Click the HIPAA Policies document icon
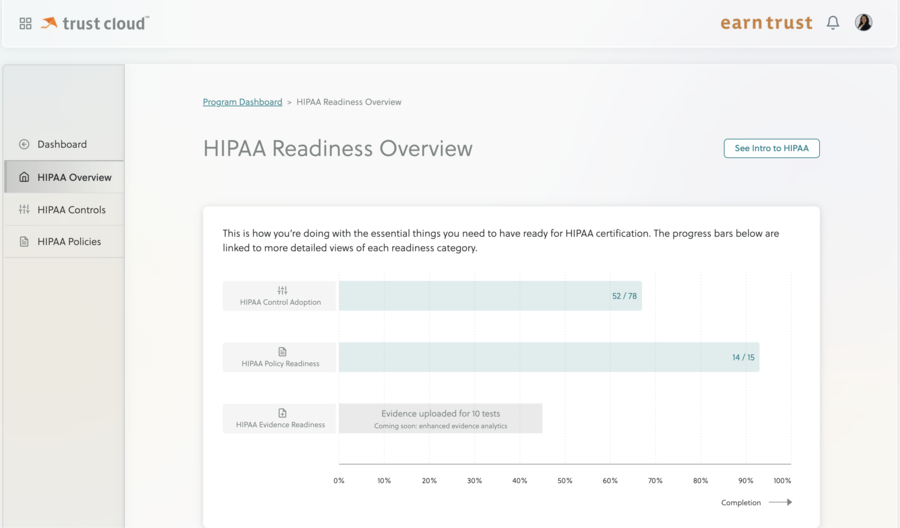Viewport: 900px width, 528px height. coord(24,242)
